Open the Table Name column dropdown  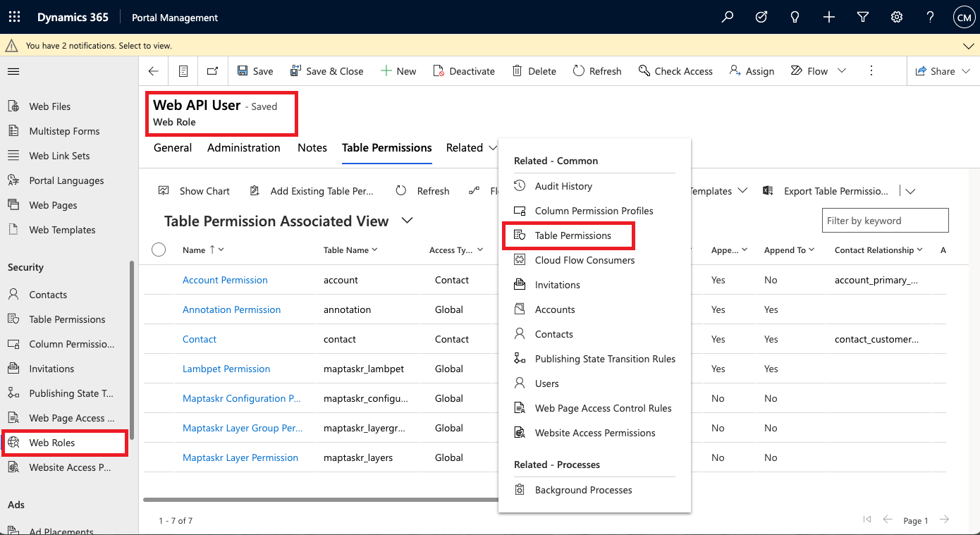[374, 250]
